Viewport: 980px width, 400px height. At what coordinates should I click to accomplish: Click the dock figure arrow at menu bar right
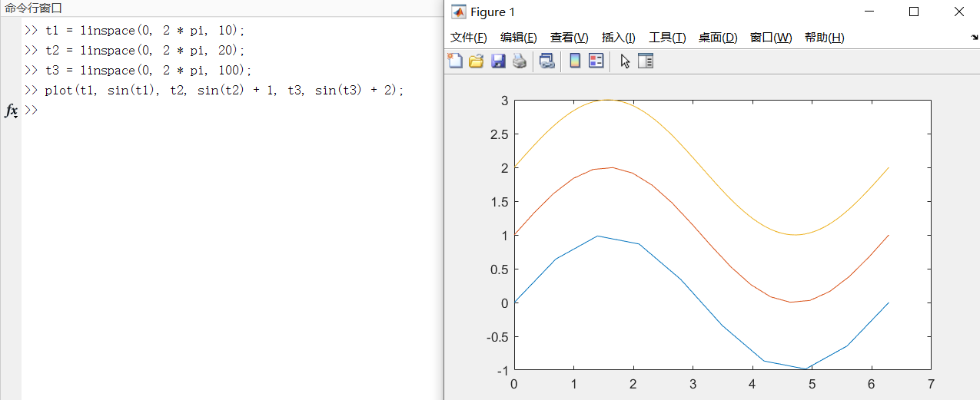click(x=974, y=37)
